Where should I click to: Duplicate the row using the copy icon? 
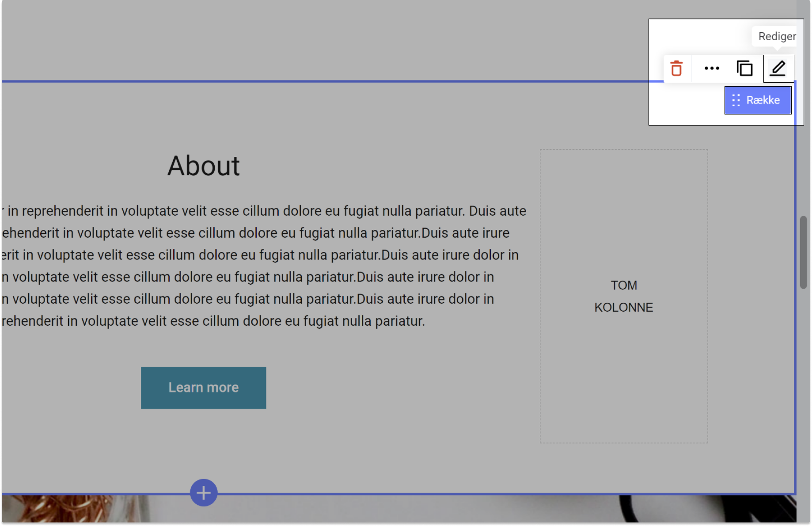[744, 69]
